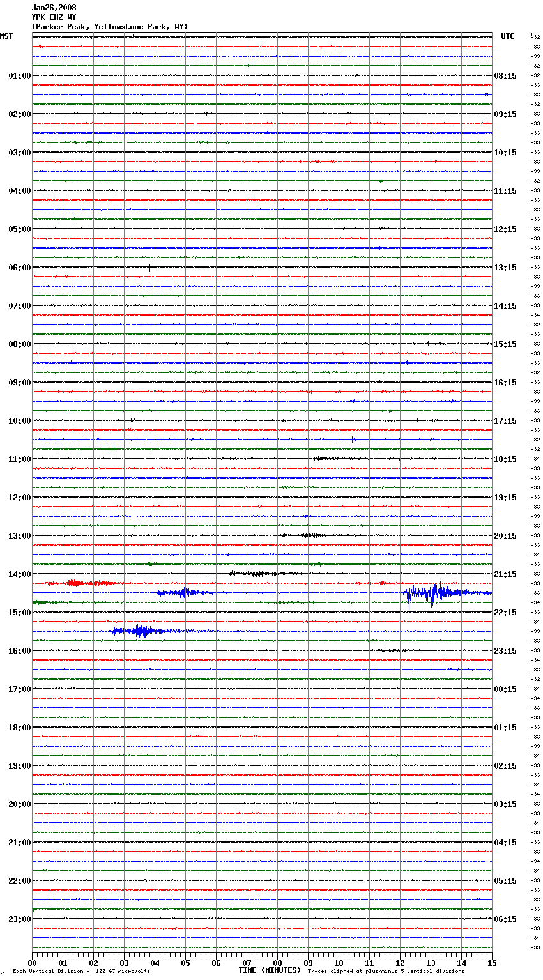Click the "05:15" UTC time label

(x=505, y=881)
